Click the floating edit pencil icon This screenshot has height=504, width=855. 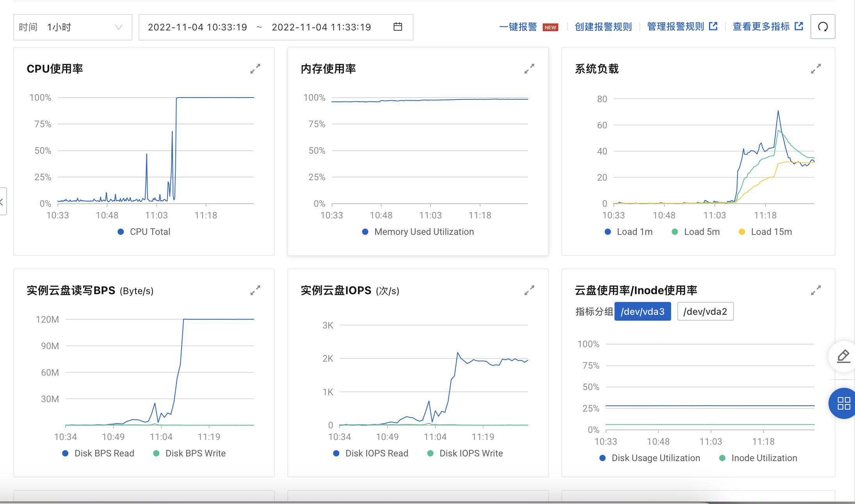coord(843,356)
